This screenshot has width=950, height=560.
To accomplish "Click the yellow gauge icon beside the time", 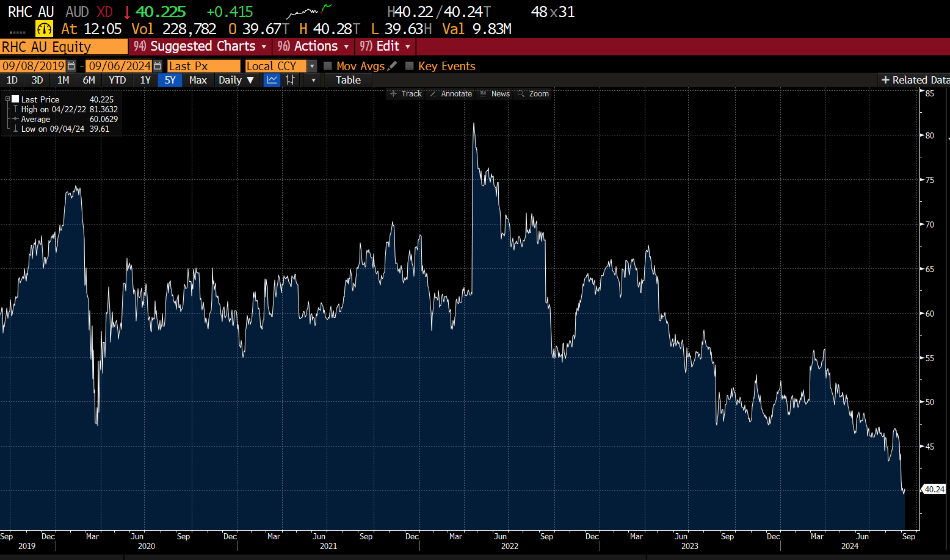I will tap(44, 29).
